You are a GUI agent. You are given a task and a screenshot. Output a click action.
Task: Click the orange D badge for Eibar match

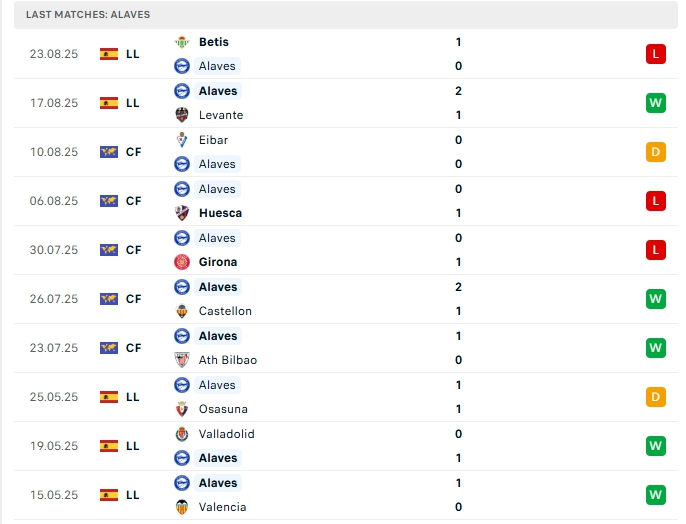[x=656, y=152]
